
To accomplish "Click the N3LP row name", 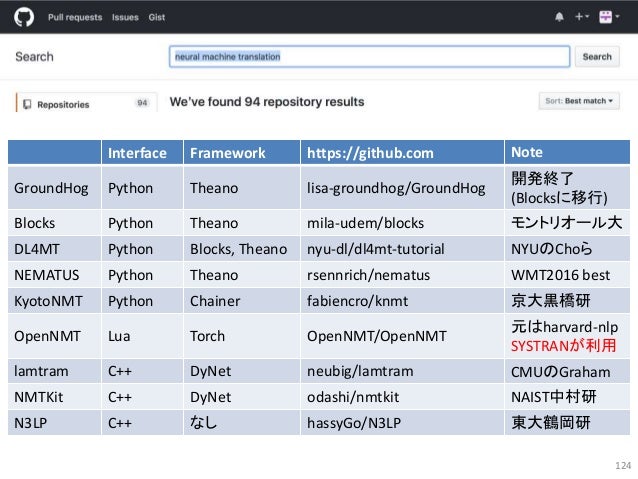I will 31,423.
